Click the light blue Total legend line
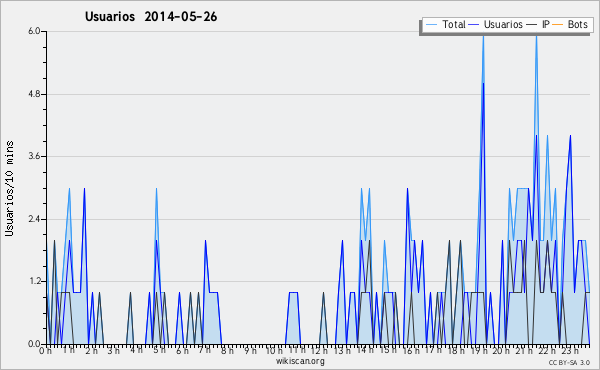This screenshot has width=600, height=370. [431, 25]
